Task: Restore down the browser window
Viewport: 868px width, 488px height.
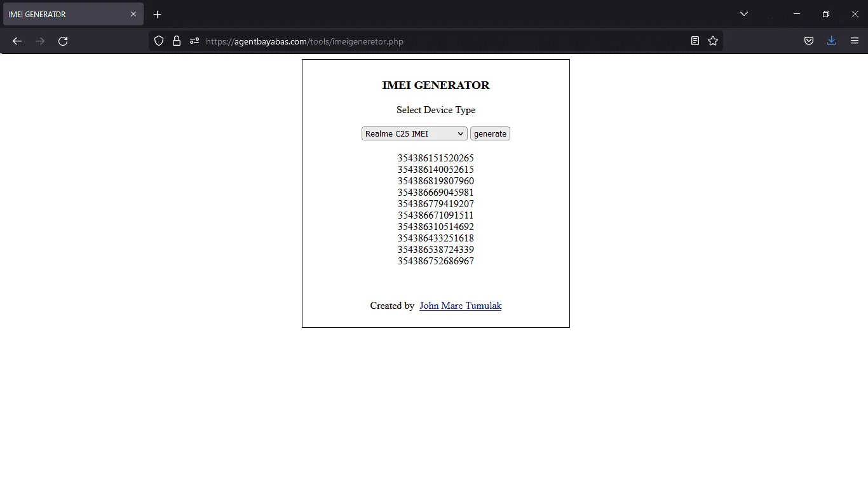Action: (826, 14)
